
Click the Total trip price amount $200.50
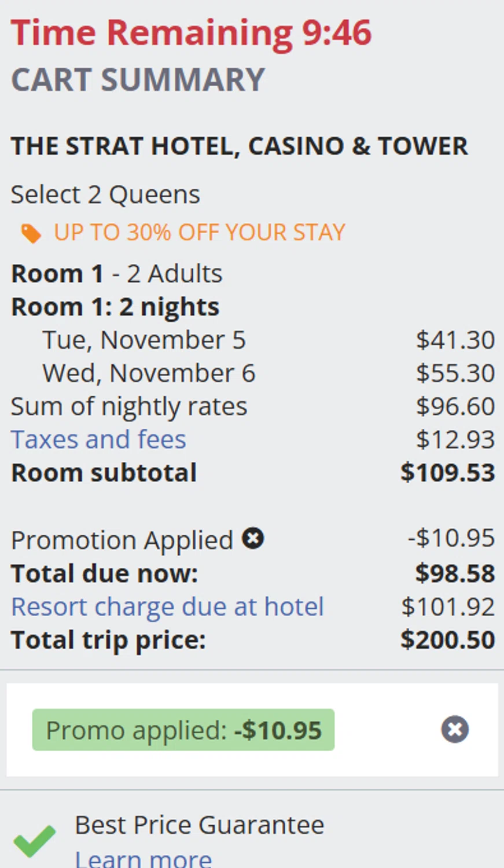click(x=447, y=640)
